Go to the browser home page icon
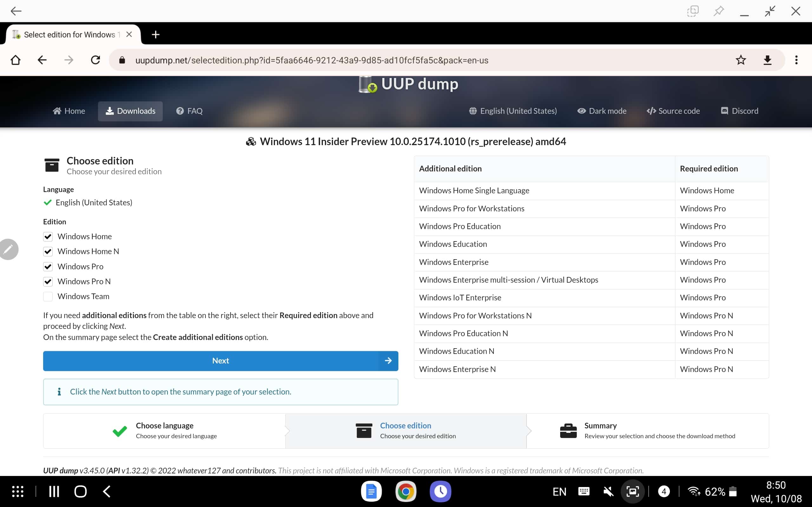The image size is (812, 507). coord(16,60)
